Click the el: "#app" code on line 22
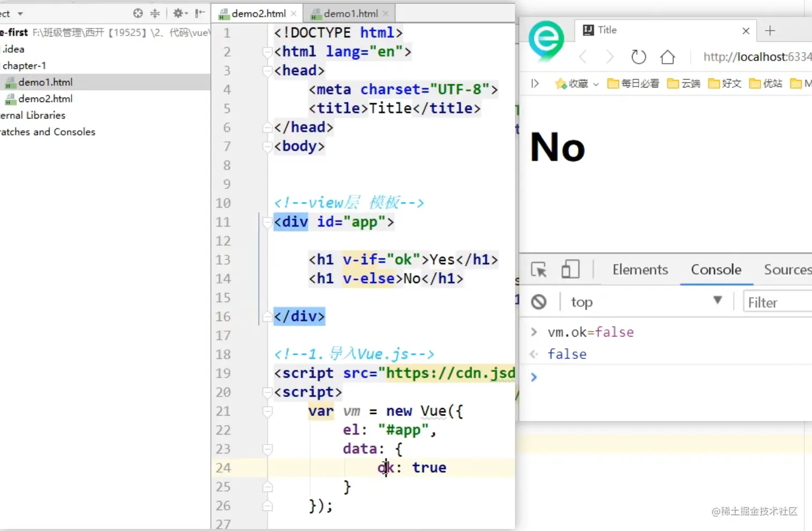This screenshot has height=531, width=812. click(389, 430)
